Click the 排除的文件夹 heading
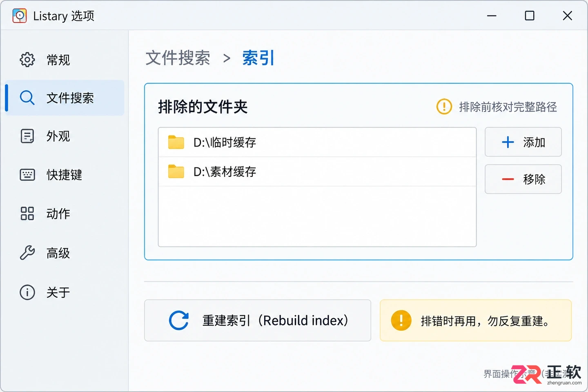Image resolution: width=588 pixels, height=392 pixels. click(203, 107)
